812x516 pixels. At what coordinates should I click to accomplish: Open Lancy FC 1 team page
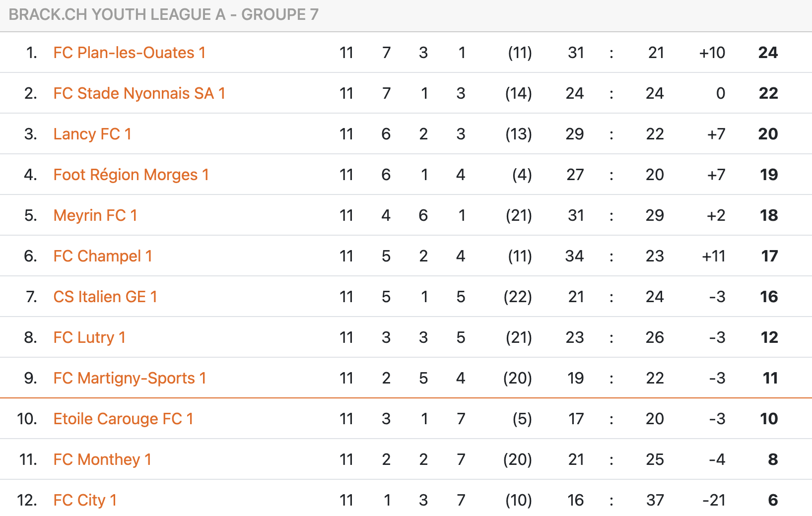(92, 134)
